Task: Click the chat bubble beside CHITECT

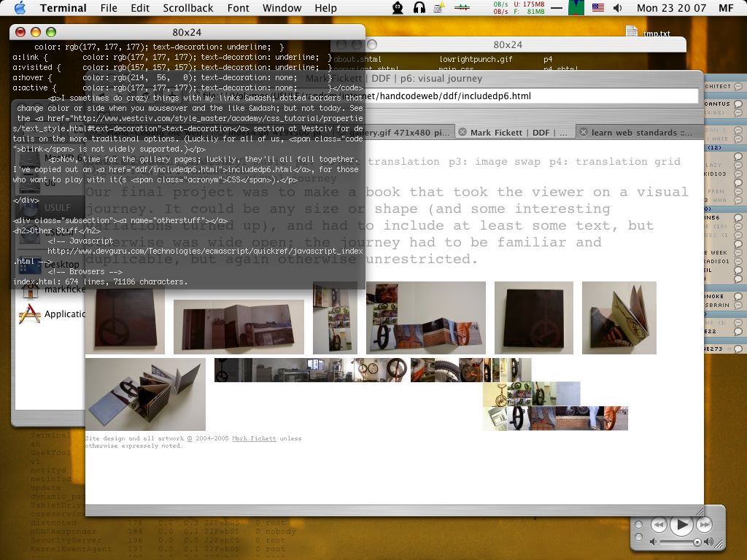Action: [738, 86]
